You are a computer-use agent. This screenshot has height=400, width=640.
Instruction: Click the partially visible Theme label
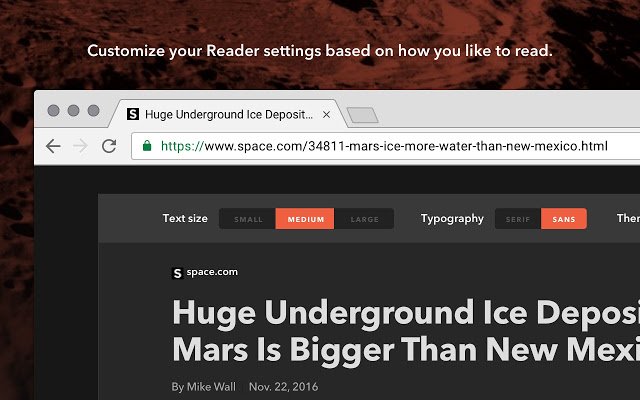click(x=628, y=218)
